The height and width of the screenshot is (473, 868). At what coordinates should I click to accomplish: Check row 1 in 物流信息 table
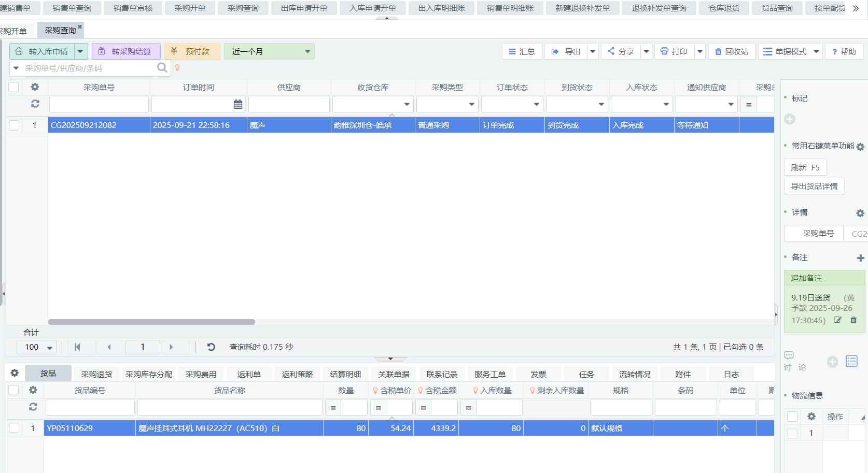pyautogui.click(x=792, y=433)
